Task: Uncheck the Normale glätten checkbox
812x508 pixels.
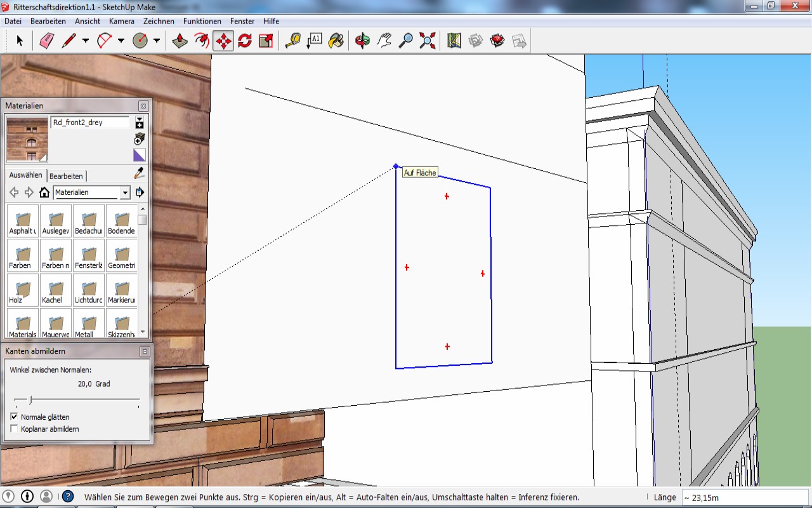Action: pos(14,417)
